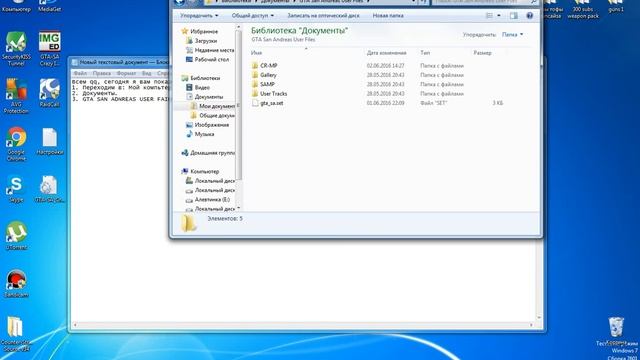
Task: Open Вид menu in Notepad
Action: click(x=147, y=73)
